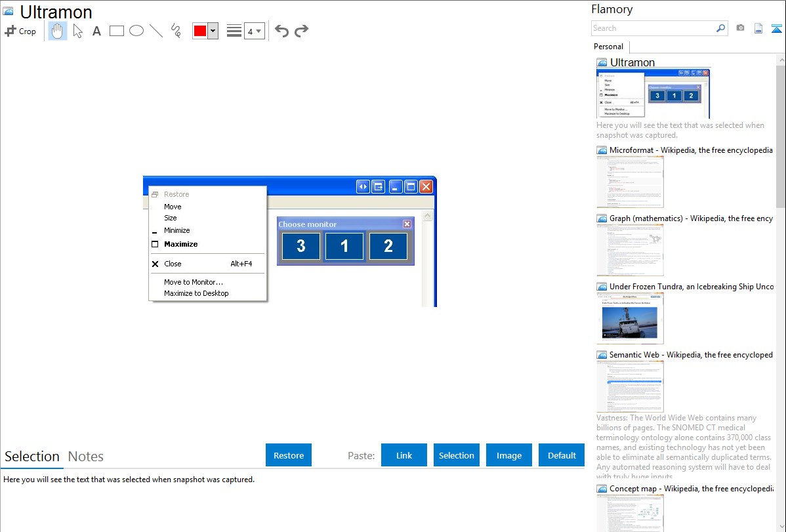Image resolution: width=786 pixels, height=532 pixels.
Task: Click the Paste Selection button
Action: (x=456, y=455)
